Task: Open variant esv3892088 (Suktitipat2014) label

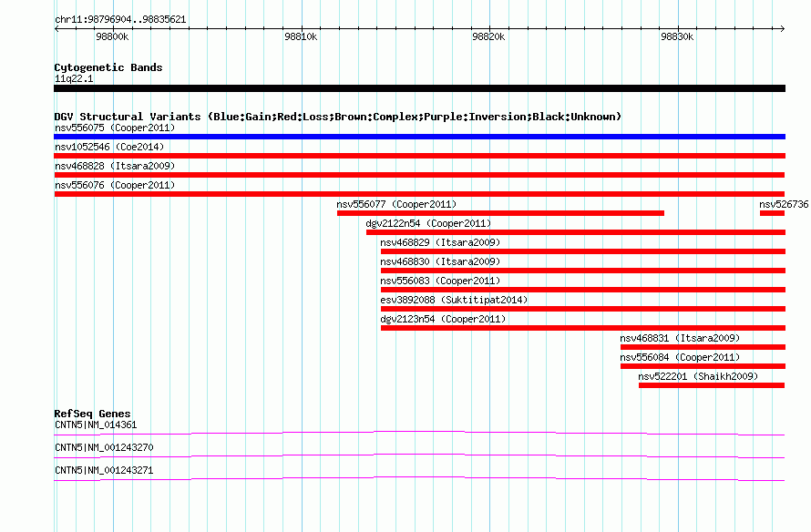Action: click(454, 300)
